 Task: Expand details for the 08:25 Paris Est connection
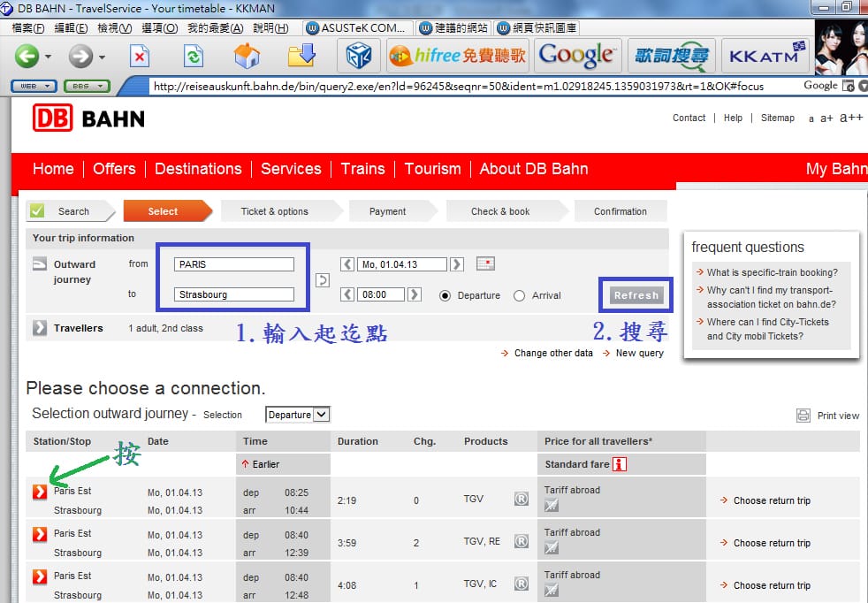click(x=39, y=491)
